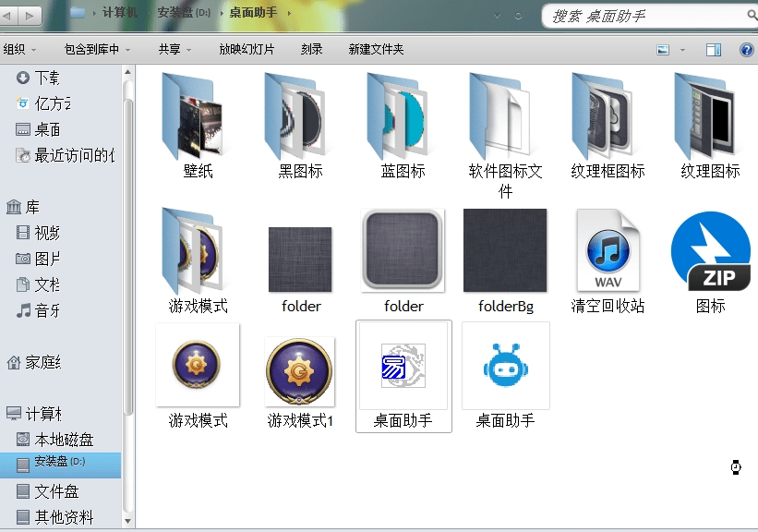
Task: Select 安装盘 (D:) in sidebar
Action: [60, 465]
